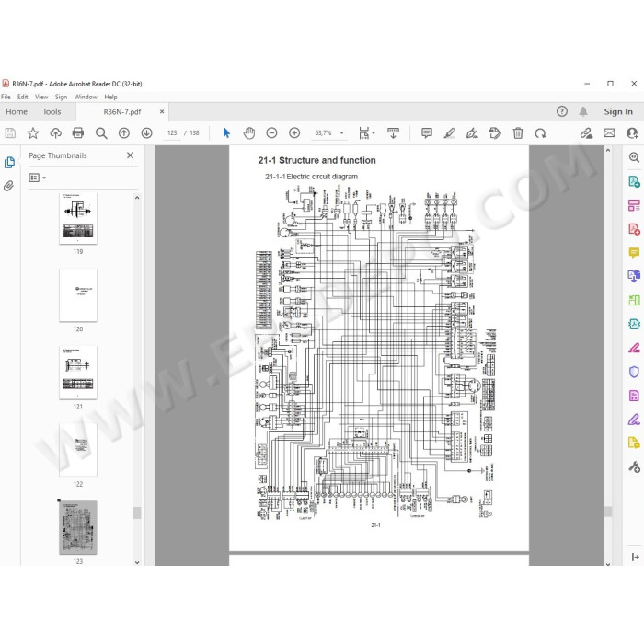This screenshot has width=644, height=644.
Task: Open Help menu
Action: pyautogui.click(x=111, y=97)
